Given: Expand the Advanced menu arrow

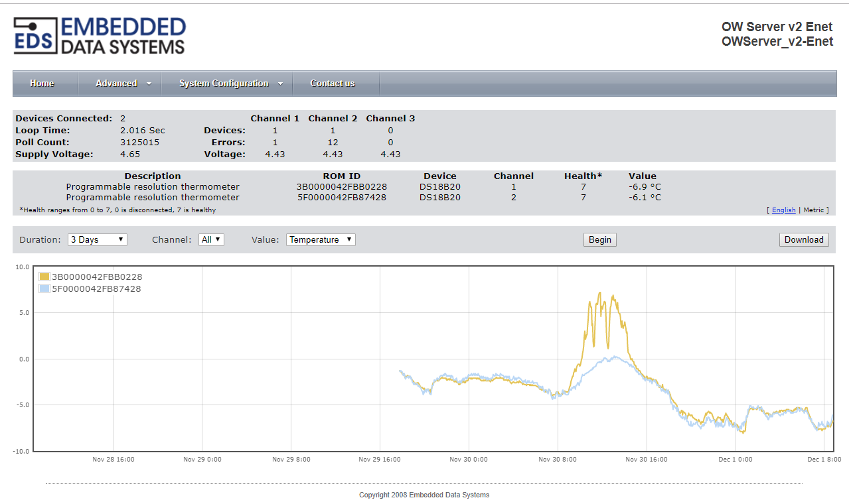Looking at the screenshot, I should 149,84.
